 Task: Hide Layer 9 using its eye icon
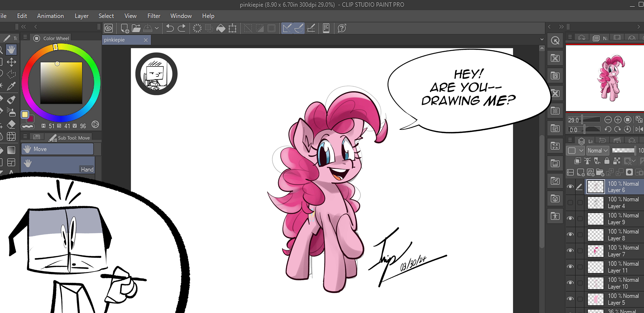(x=570, y=218)
